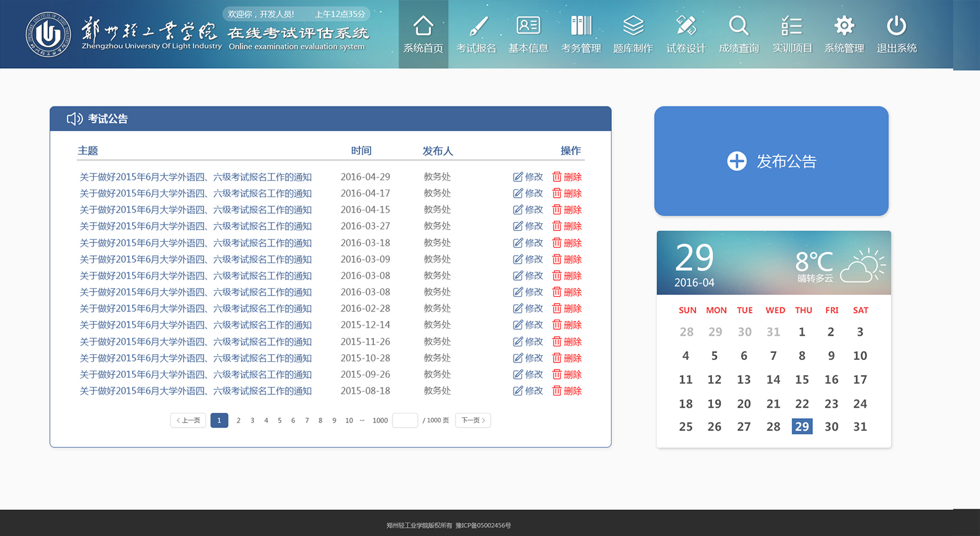This screenshot has width=980, height=536.
Task: Edit the 2015-11-26 announcement
Action: [x=528, y=341]
